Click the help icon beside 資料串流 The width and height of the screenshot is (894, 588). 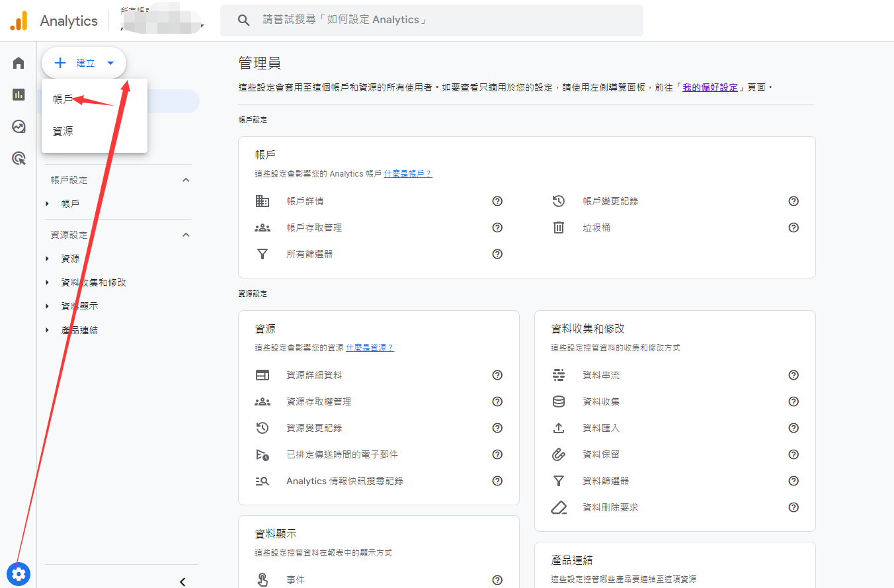[793, 375]
